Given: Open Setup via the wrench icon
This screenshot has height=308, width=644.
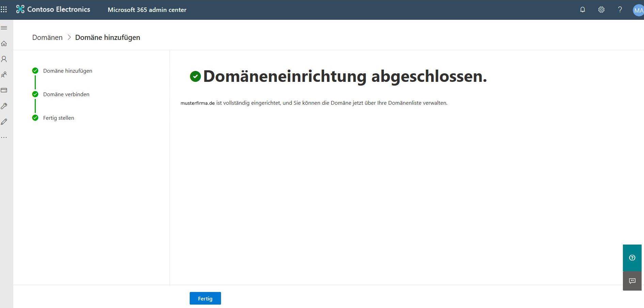Looking at the screenshot, I should (x=4, y=106).
